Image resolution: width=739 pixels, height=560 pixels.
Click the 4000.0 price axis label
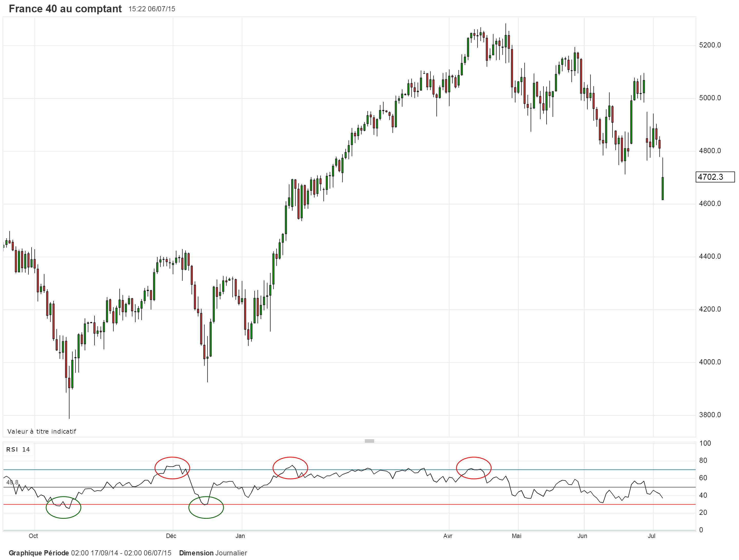pos(710,362)
